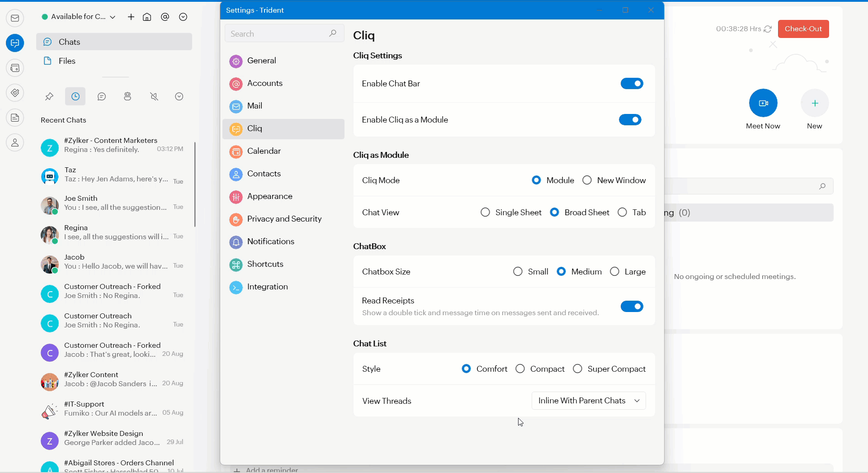Viewport: 868px width, 473px height.
Task: Open mentions with the @ icon
Action: pos(165,17)
